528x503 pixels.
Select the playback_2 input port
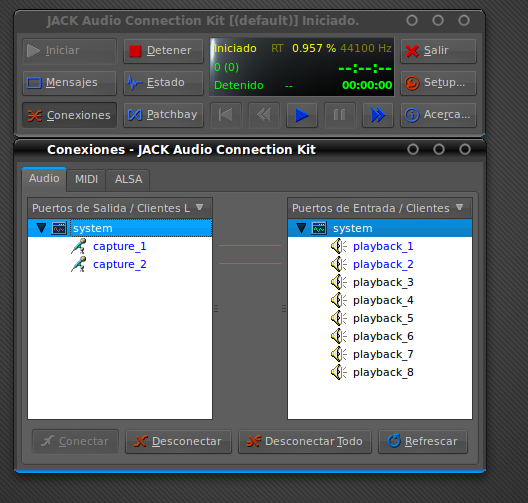(383, 265)
